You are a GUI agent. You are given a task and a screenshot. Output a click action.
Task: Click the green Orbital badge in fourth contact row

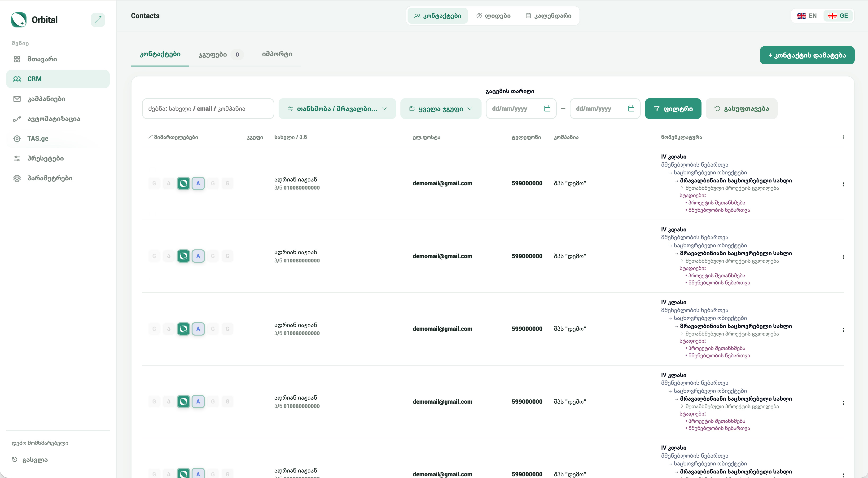tap(183, 402)
